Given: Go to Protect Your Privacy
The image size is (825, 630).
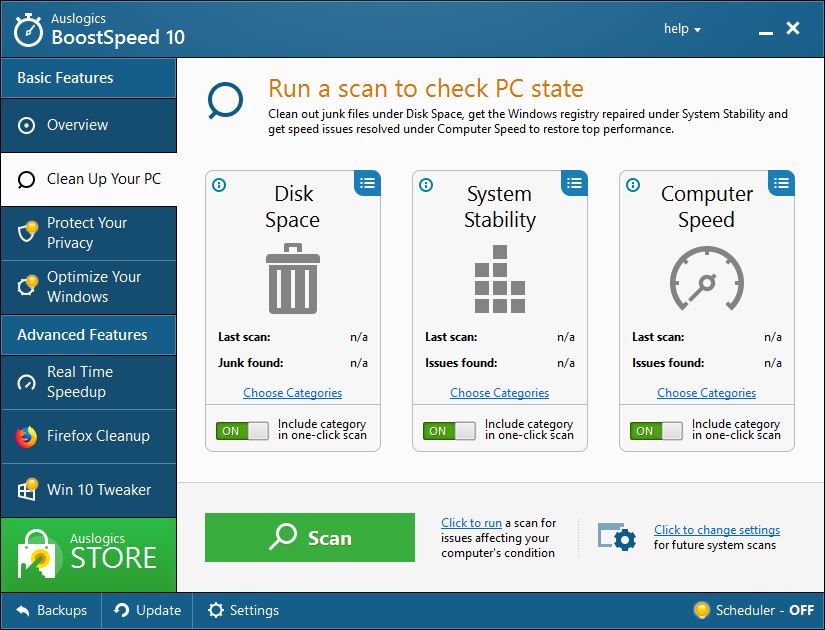Looking at the screenshot, I should [88, 233].
